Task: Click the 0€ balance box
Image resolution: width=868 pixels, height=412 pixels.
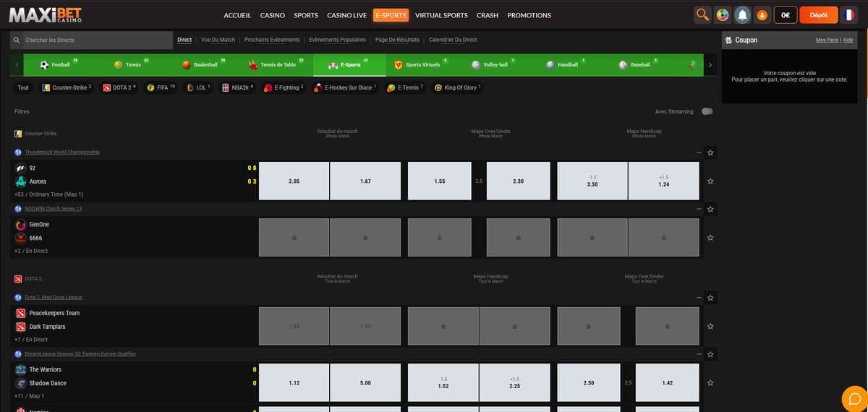Action: click(x=786, y=14)
